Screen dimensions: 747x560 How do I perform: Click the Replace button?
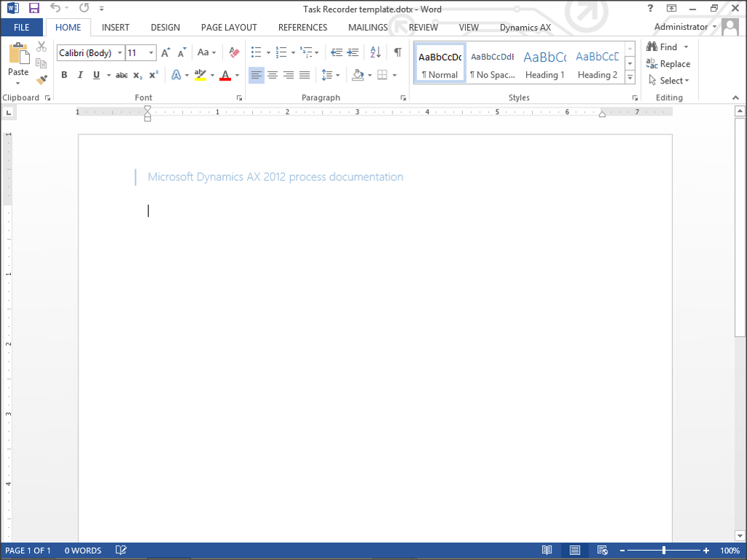click(668, 64)
